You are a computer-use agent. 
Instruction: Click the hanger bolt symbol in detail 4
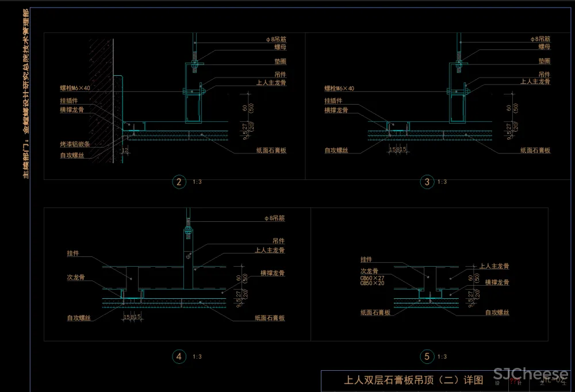coord(187,233)
